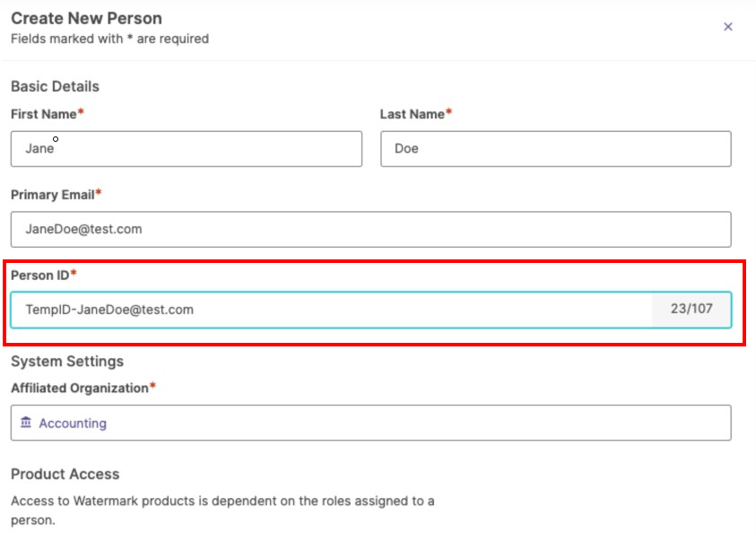Image resolution: width=756 pixels, height=543 pixels.
Task: Focus the Person ID text field
Action: click(x=331, y=310)
